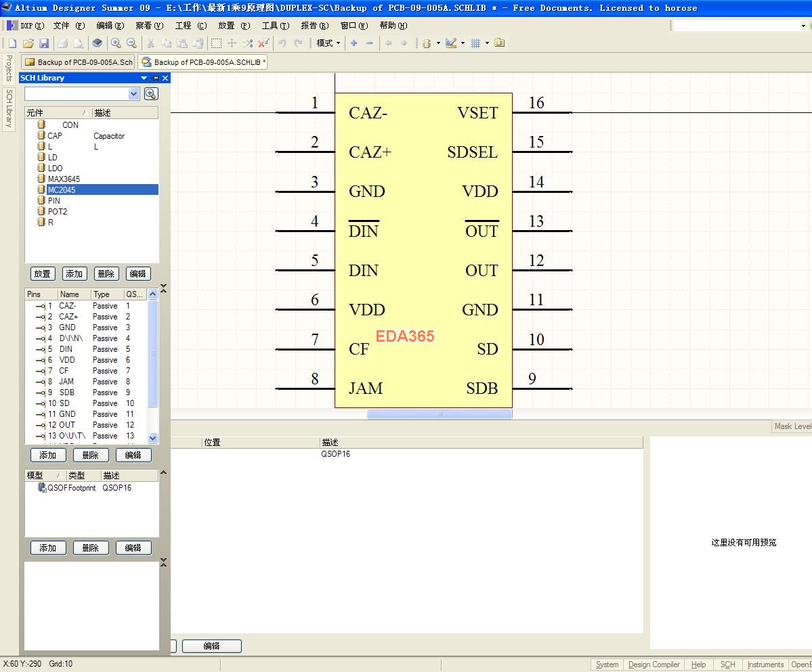
Task: Click the Zoom Out magnifier icon
Action: [x=131, y=43]
